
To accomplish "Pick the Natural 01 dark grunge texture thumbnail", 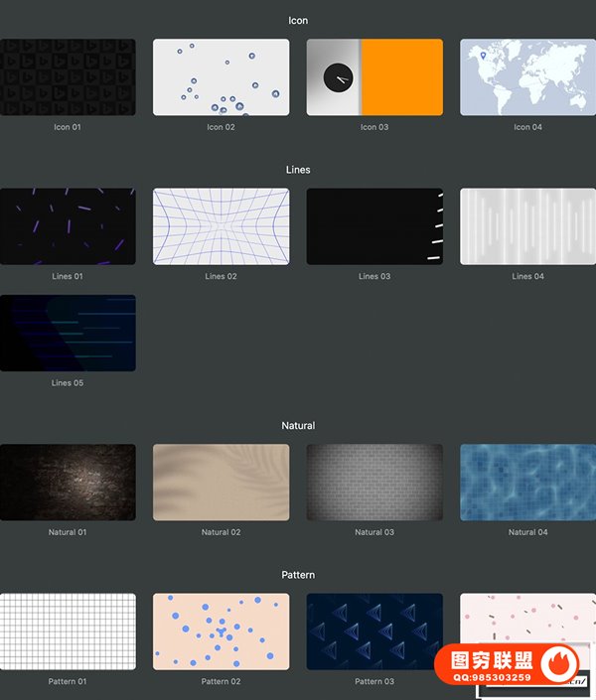I will (x=68, y=482).
